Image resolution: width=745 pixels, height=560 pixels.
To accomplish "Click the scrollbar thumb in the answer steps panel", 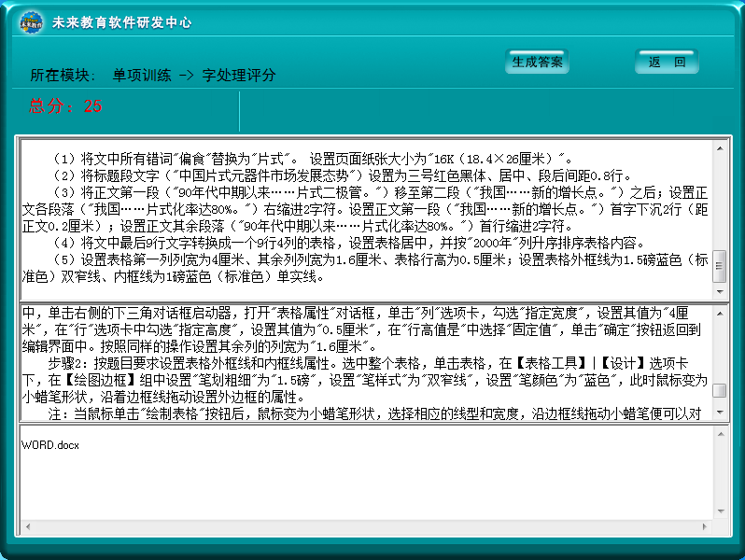I will [x=720, y=390].
